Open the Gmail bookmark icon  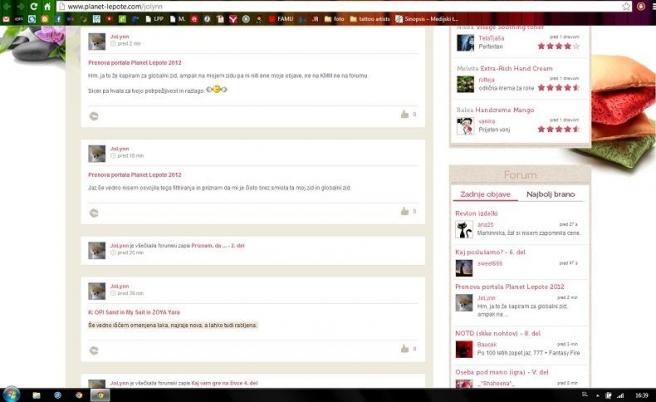(x=6, y=19)
